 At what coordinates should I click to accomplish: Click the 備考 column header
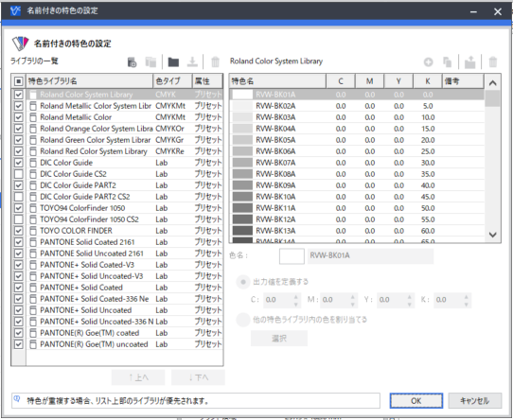pos(463,81)
